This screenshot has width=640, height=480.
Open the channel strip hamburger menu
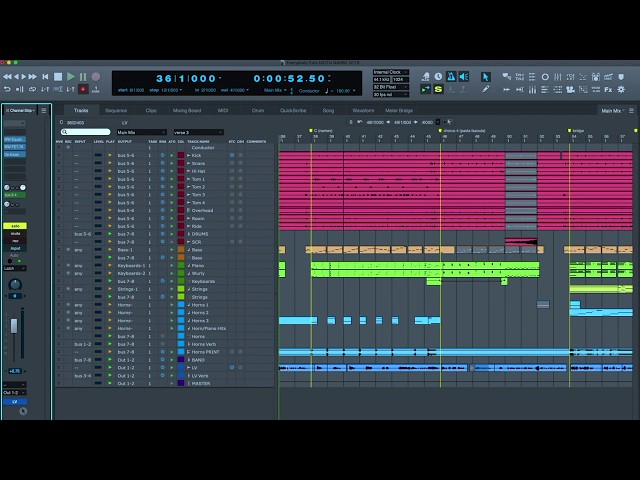(44, 111)
